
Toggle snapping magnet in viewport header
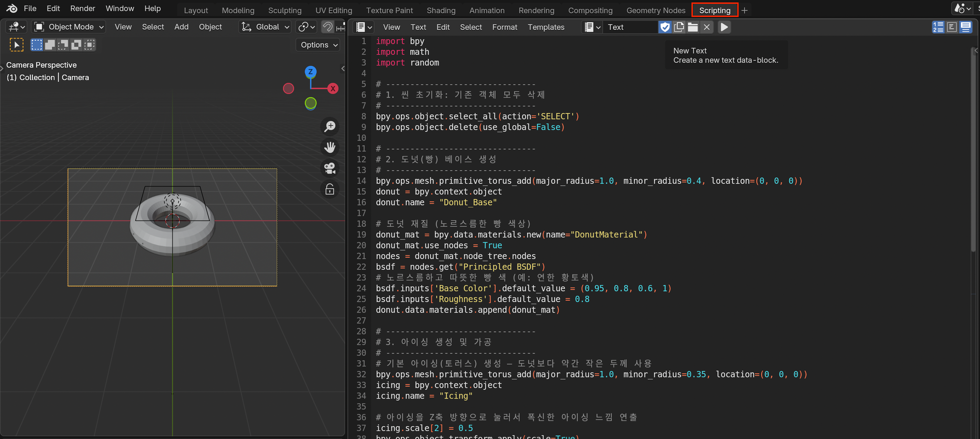(327, 27)
